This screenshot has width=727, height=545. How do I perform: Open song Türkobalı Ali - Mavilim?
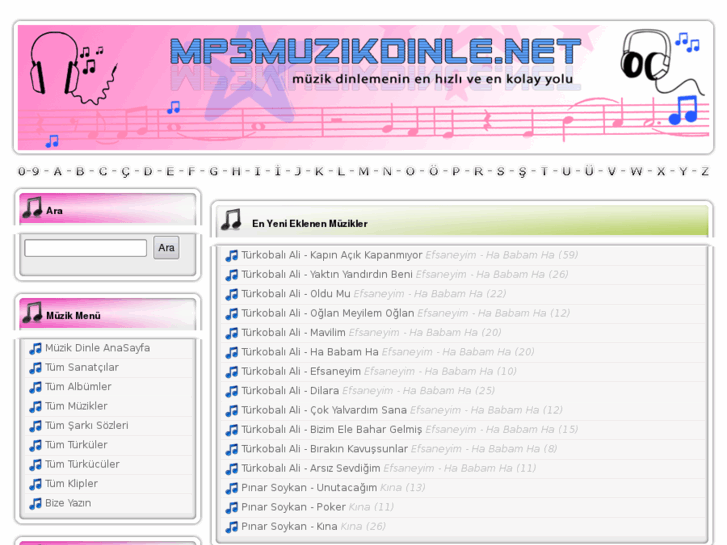click(x=293, y=333)
